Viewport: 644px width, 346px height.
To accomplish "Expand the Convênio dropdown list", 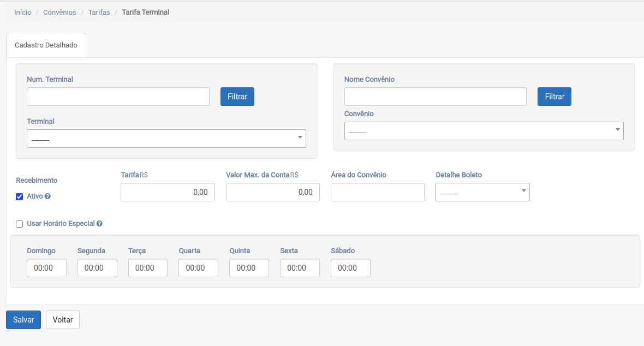I will 484,131.
